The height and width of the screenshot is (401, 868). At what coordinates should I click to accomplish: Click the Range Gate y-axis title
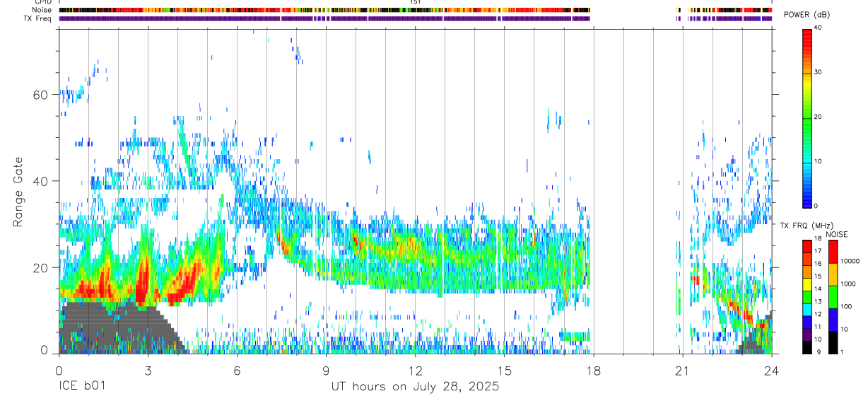click(x=18, y=192)
